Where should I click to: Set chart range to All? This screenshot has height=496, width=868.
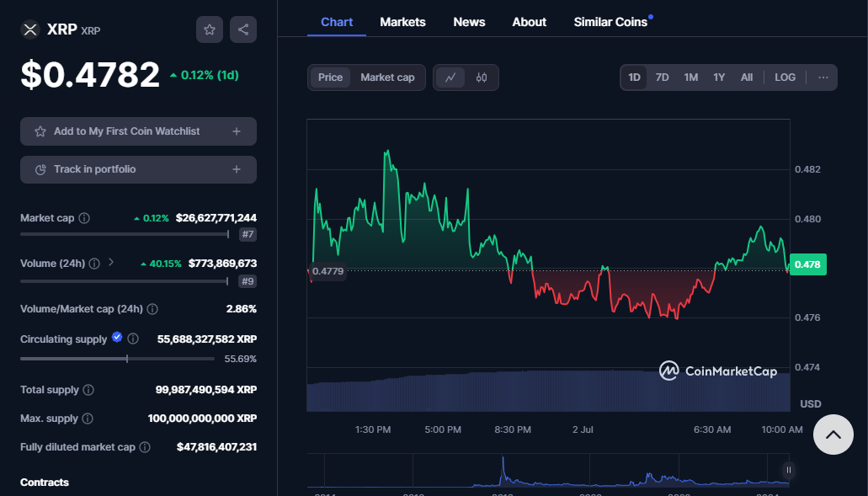coord(747,77)
